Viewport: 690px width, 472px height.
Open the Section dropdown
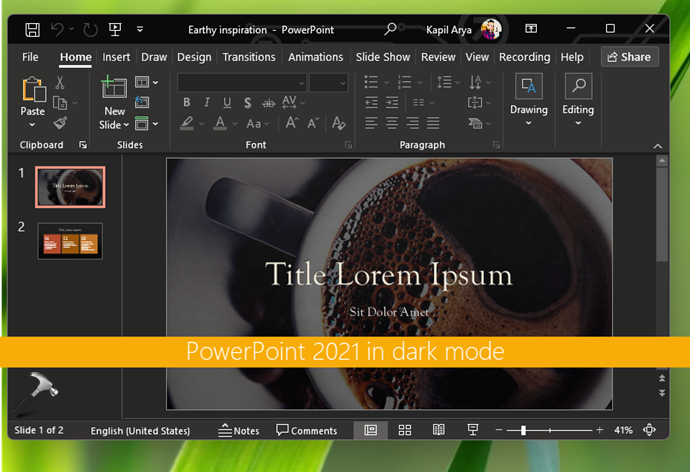coord(146,124)
